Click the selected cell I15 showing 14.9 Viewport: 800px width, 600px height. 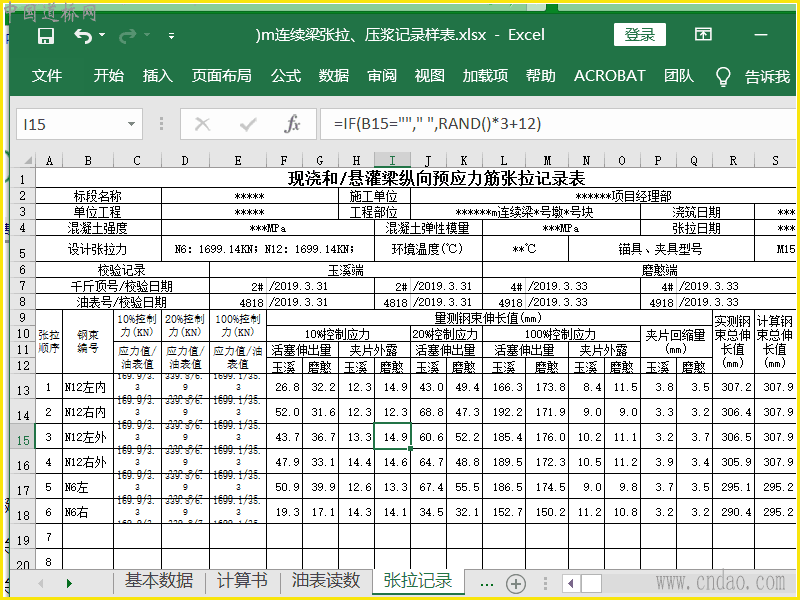(x=392, y=437)
